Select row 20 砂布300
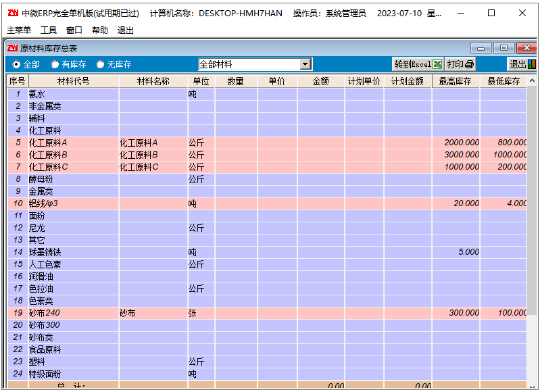This screenshot has width=540, height=392. click(267, 325)
